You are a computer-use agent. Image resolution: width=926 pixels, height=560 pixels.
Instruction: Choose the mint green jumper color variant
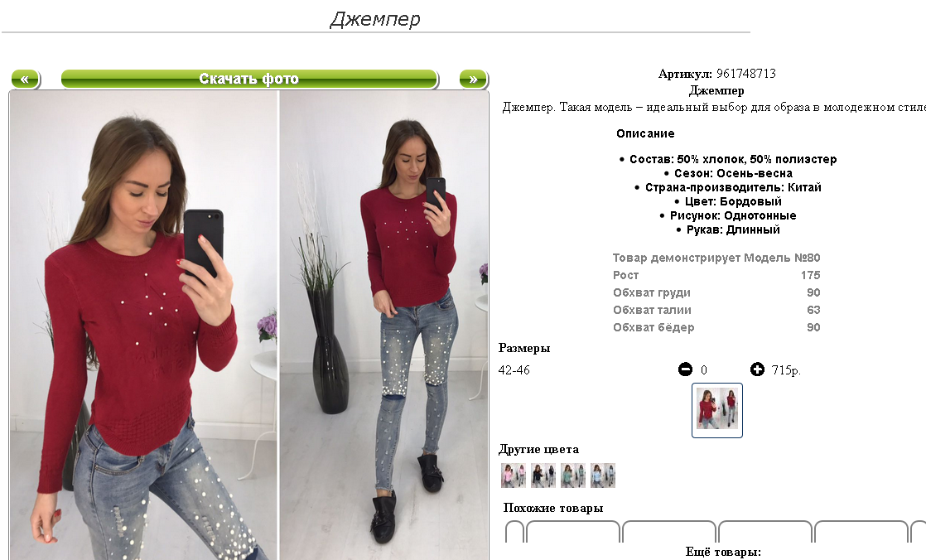[573, 476]
